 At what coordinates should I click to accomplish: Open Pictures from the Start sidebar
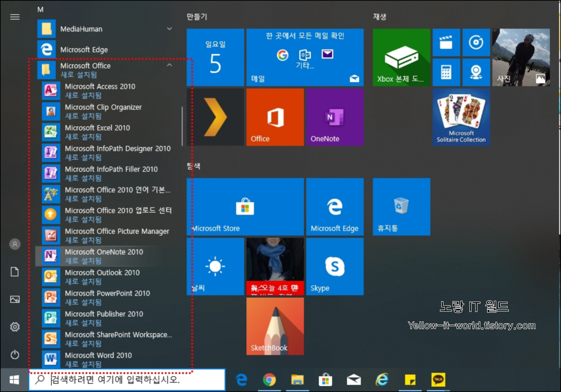[x=15, y=299]
